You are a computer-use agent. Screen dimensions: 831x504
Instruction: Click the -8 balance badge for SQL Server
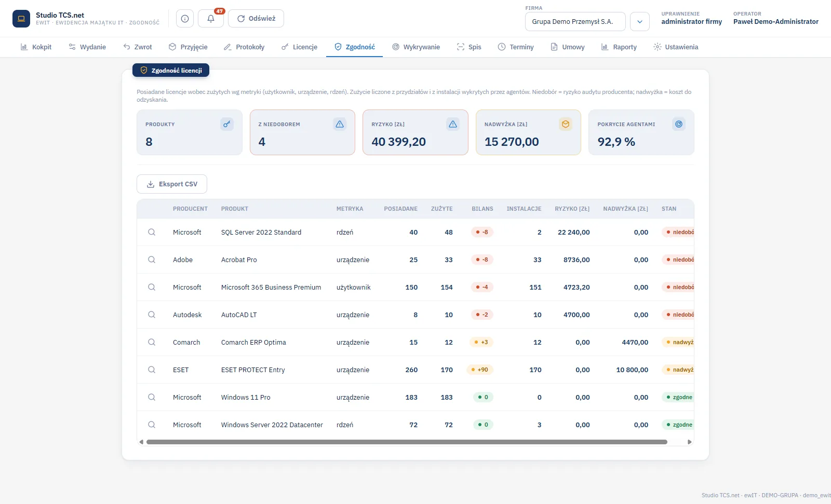coord(482,232)
